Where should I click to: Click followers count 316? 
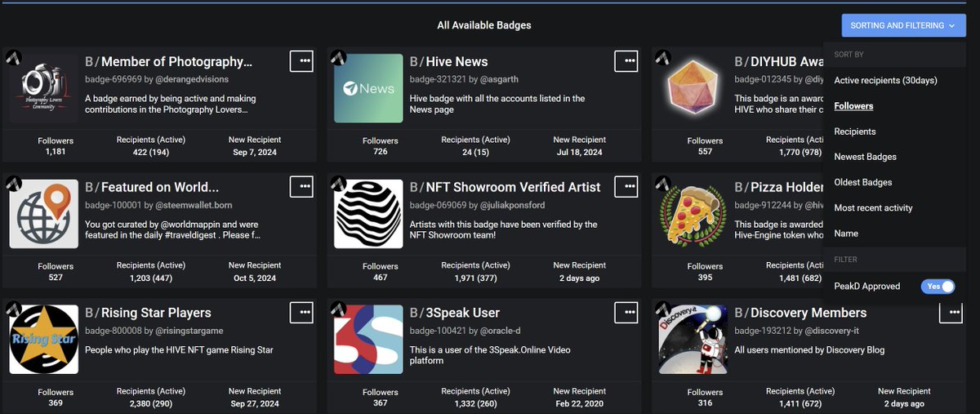tap(705, 403)
